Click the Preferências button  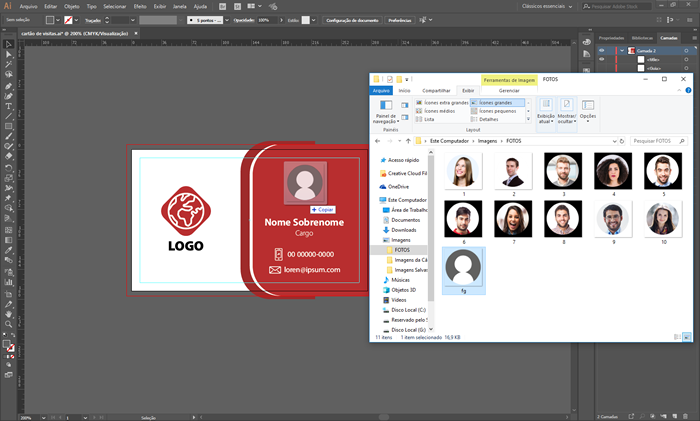(400, 20)
